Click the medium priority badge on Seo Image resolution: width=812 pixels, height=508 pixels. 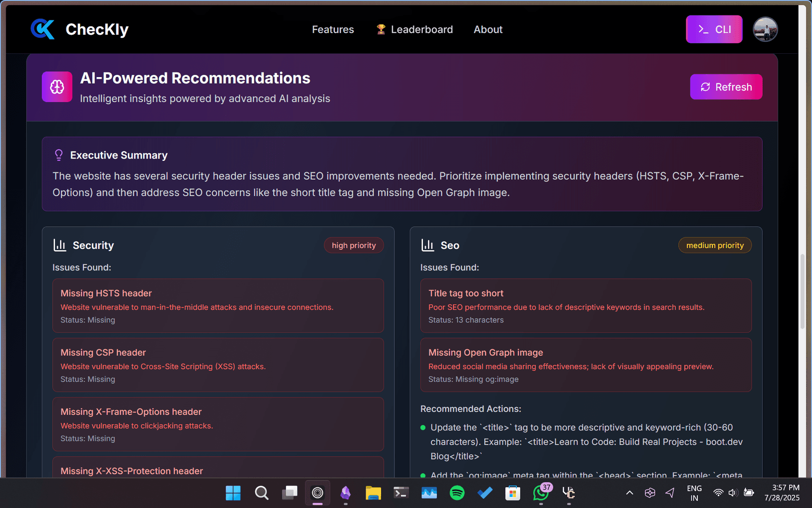point(715,246)
